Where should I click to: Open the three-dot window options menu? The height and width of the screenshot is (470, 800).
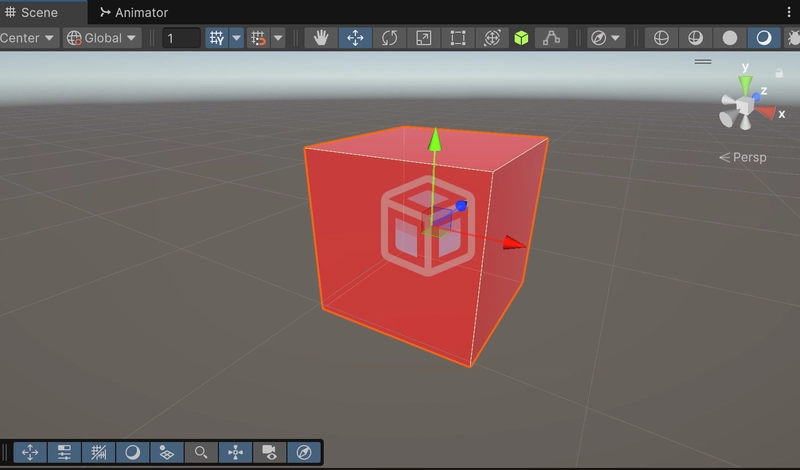[789, 12]
